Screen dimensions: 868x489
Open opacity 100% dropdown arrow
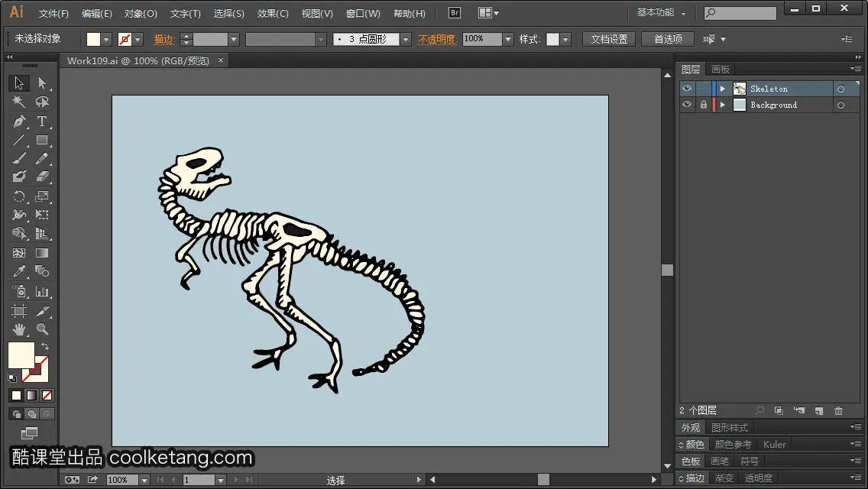pos(508,39)
